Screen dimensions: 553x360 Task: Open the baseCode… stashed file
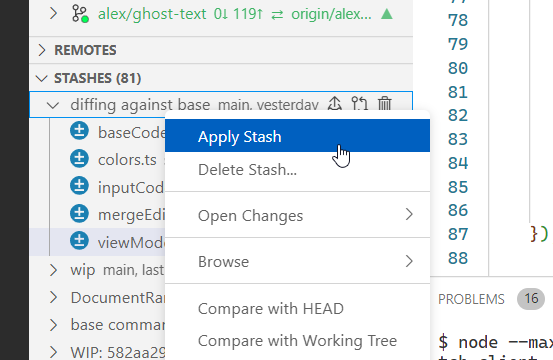click(x=131, y=133)
